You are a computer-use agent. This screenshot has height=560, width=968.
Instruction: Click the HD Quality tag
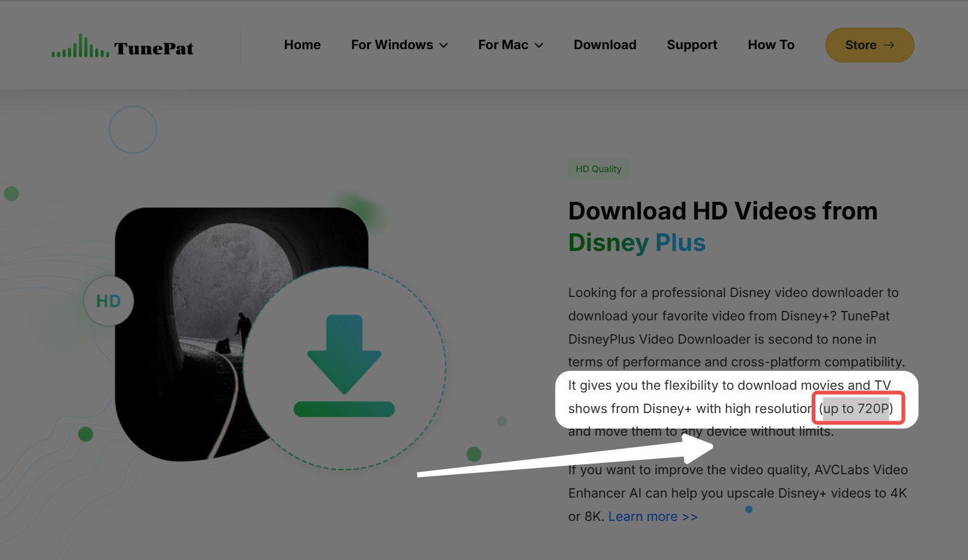click(598, 169)
